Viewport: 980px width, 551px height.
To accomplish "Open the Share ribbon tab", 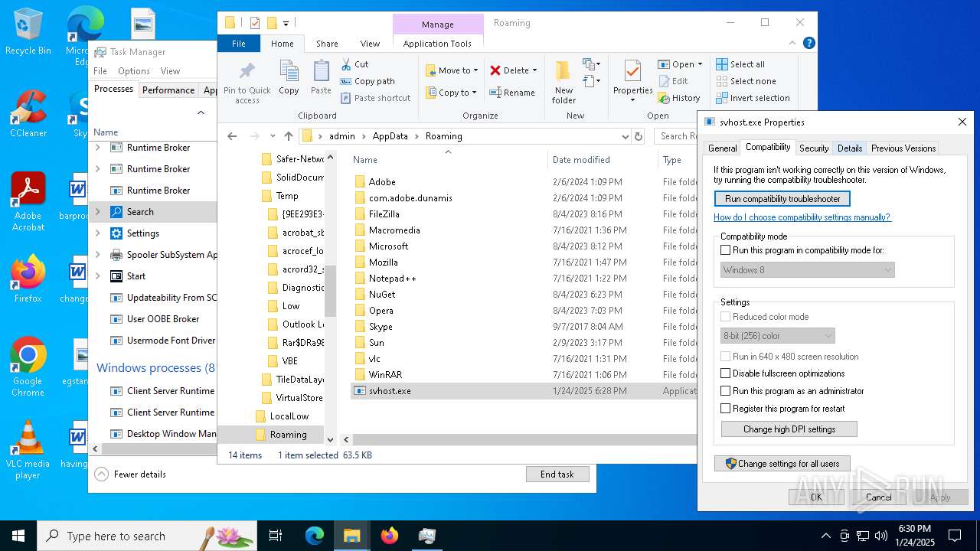I will 327,44.
